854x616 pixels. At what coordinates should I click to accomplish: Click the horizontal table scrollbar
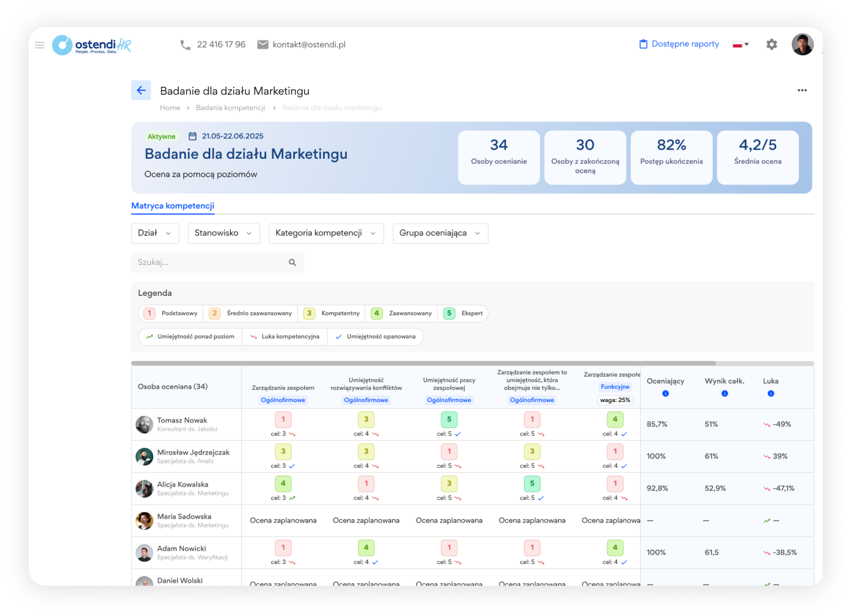point(423,363)
